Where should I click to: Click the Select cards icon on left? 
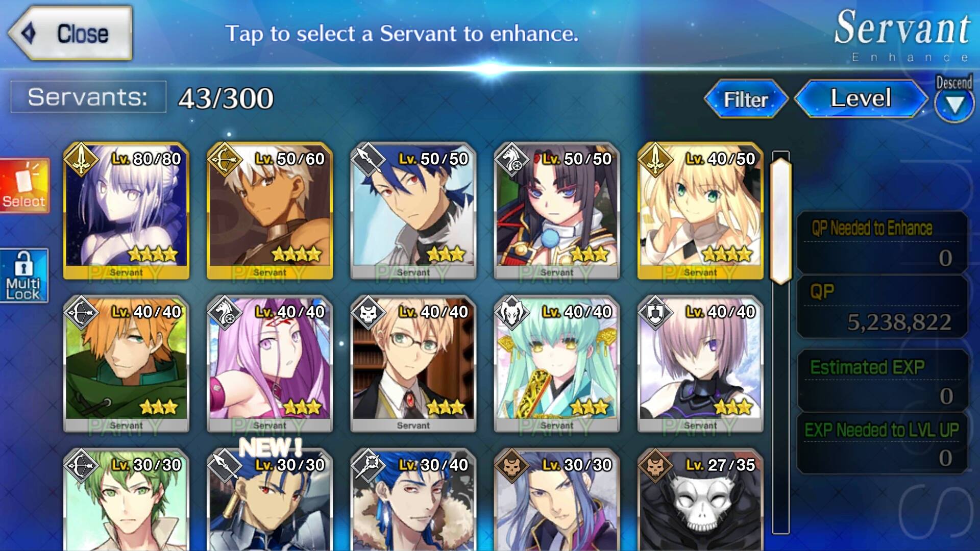[24, 186]
